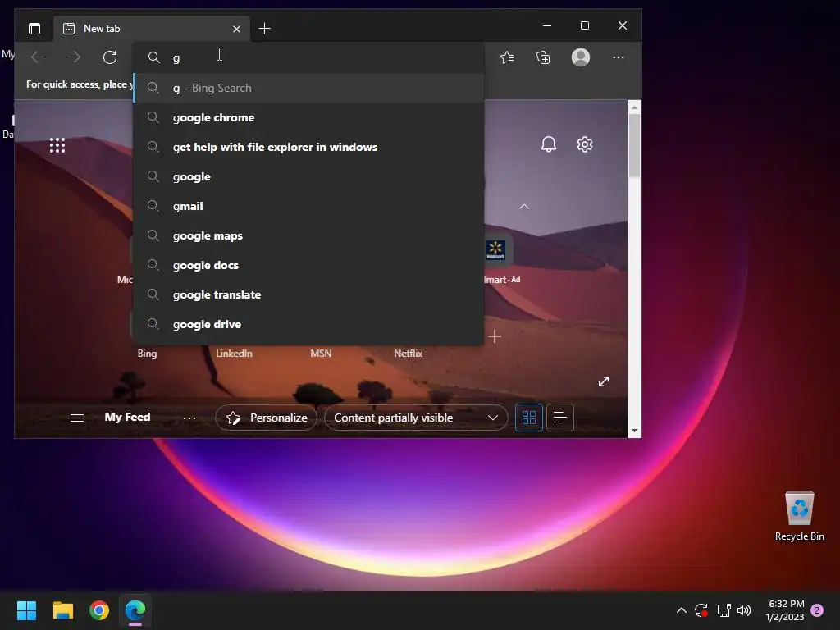Open the notifications bell
The height and width of the screenshot is (630, 840).
pyautogui.click(x=548, y=144)
